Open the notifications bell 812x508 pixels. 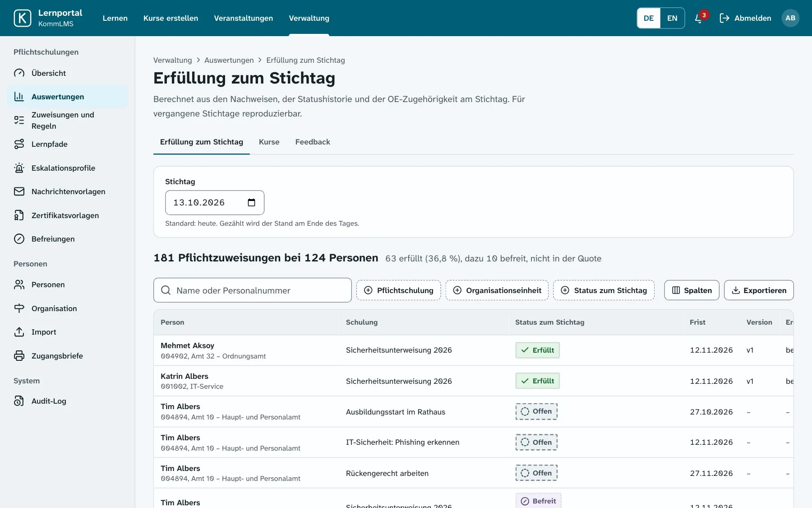tap(699, 18)
